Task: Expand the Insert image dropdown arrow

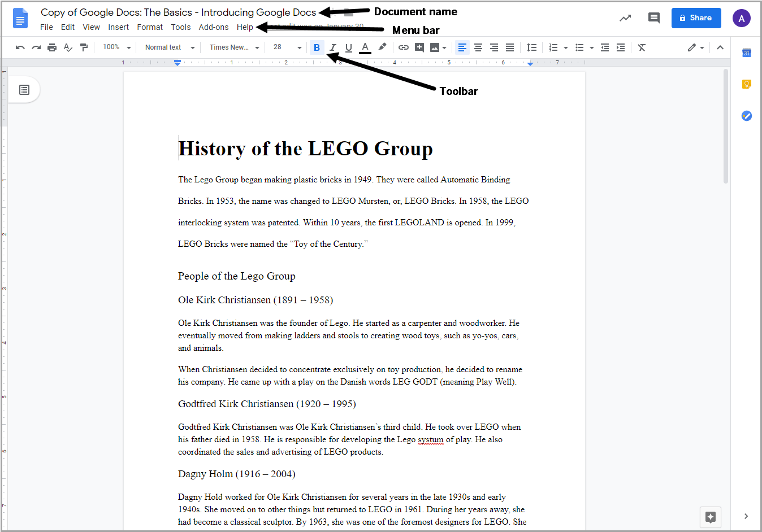Action: (444, 48)
